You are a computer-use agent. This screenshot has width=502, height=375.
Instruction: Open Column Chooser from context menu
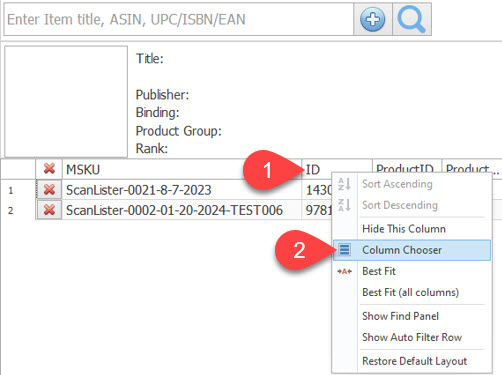pyautogui.click(x=412, y=250)
